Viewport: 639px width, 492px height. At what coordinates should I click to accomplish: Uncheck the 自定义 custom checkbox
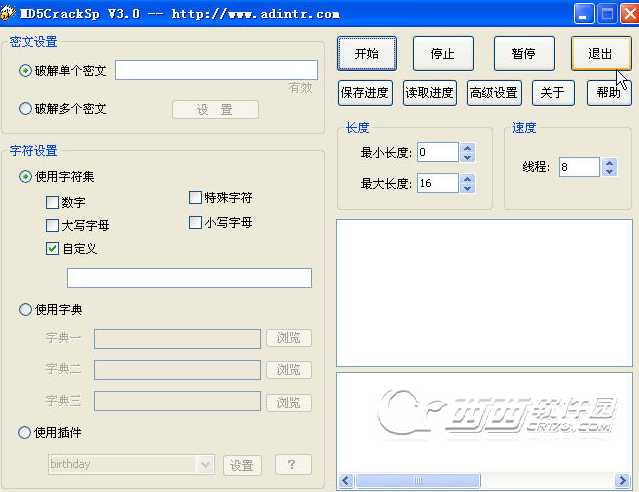click(x=52, y=249)
